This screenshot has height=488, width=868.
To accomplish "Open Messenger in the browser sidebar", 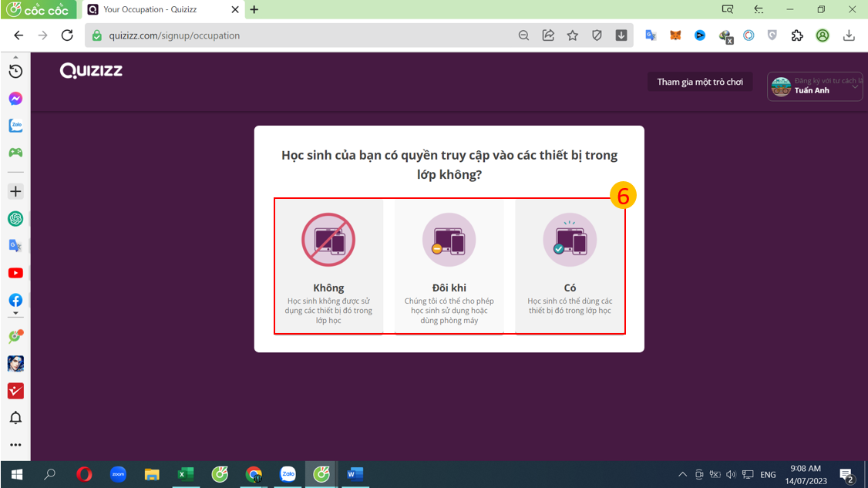I will point(15,99).
